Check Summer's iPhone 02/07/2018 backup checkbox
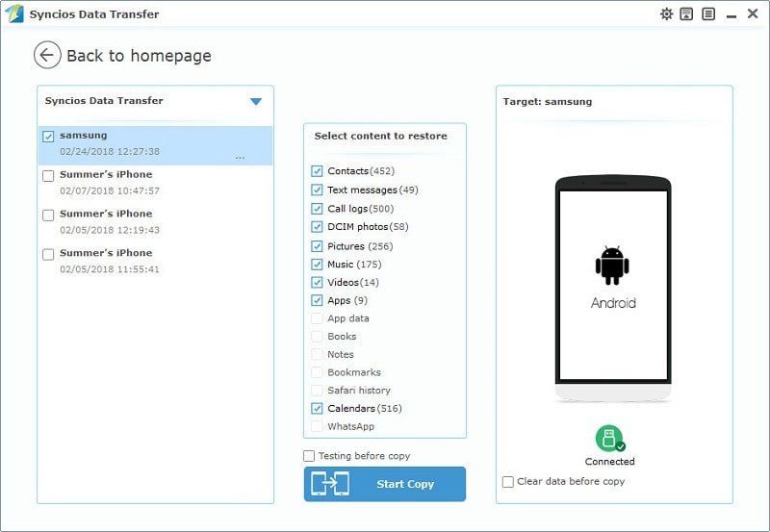 point(48,176)
